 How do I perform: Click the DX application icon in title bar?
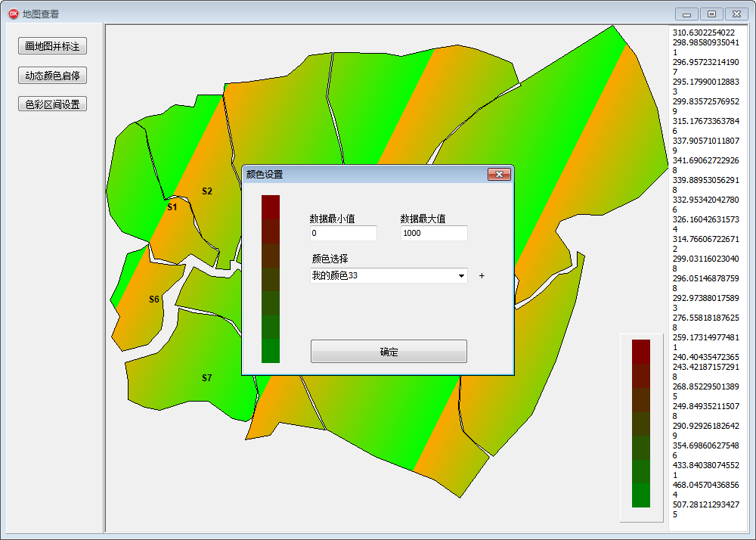[14, 14]
